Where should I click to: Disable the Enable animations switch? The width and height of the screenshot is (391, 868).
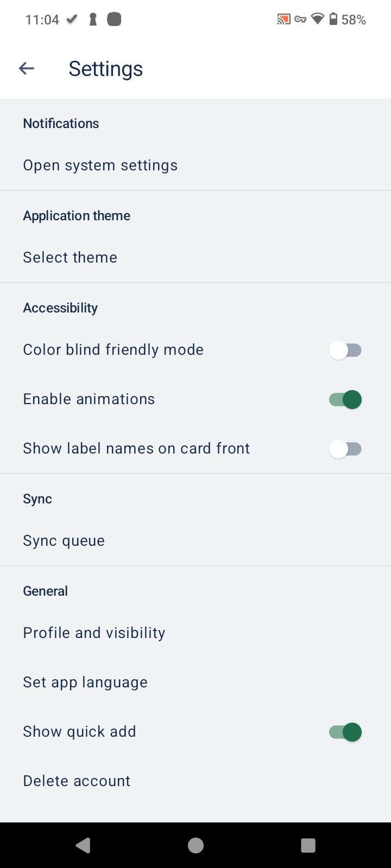tap(345, 400)
